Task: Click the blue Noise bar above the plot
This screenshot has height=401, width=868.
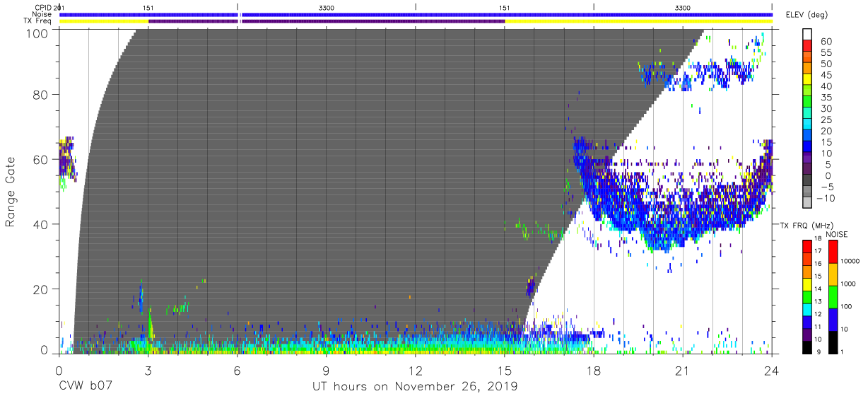Action: coord(416,14)
